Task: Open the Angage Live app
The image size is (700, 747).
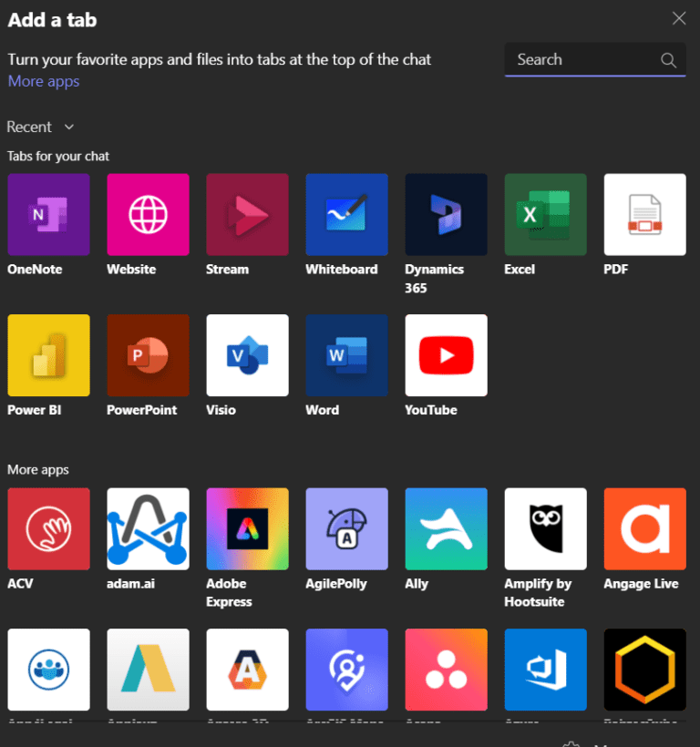Action: click(x=645, y=528)
